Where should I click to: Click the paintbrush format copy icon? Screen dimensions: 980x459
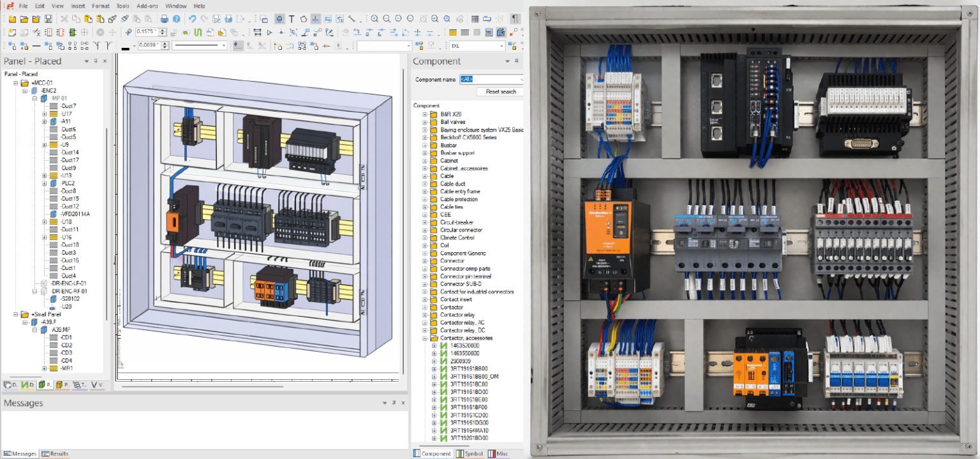tap(112, 19)
